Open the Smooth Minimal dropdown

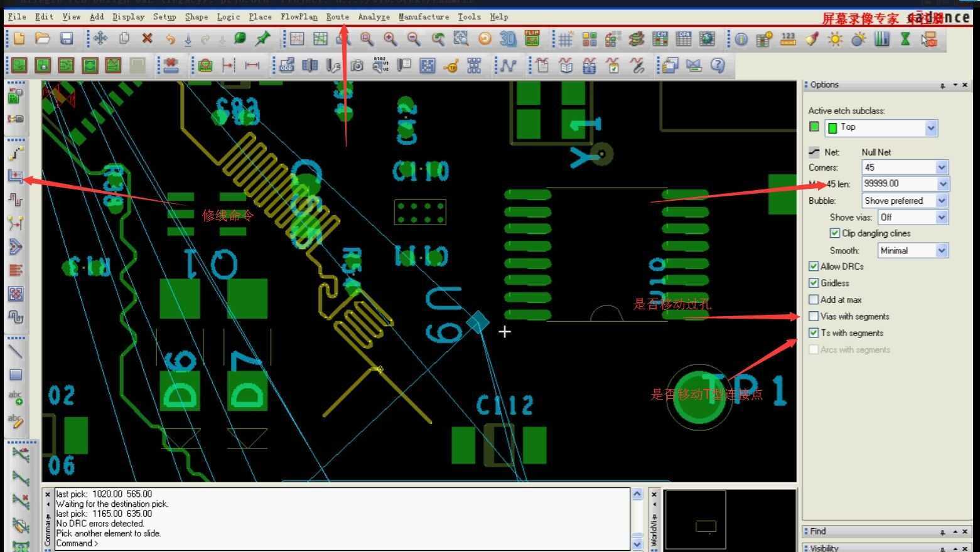(x=941, y=250)
